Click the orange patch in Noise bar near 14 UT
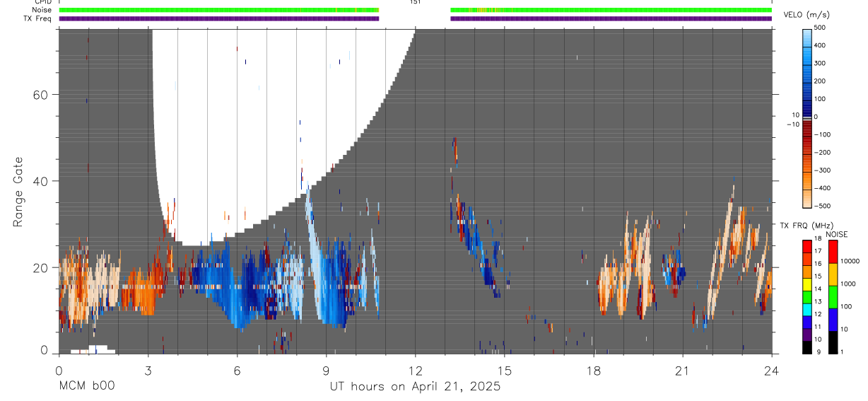The image size is (868, 401). coord(486,11)
